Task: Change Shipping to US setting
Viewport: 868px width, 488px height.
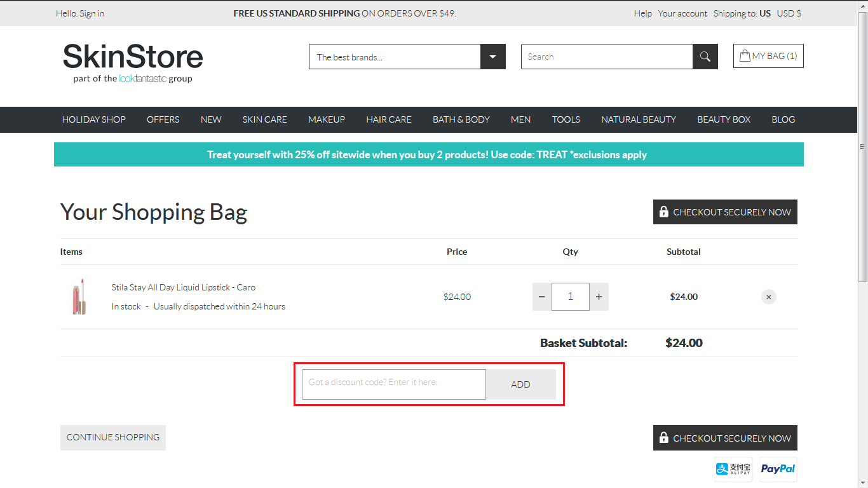Action: (x=742, y=13)
